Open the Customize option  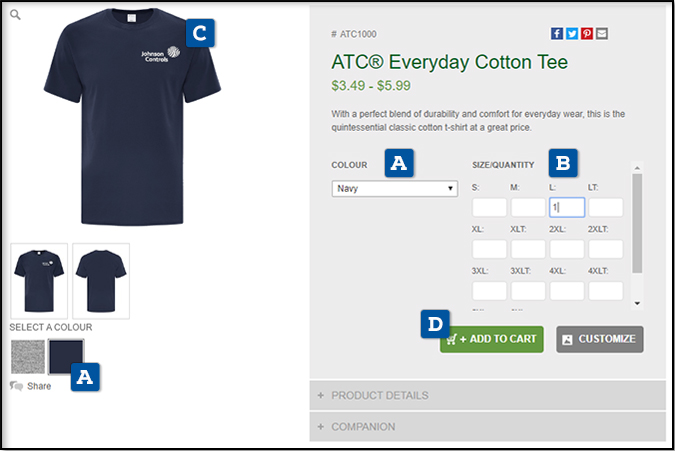point(600,339)
